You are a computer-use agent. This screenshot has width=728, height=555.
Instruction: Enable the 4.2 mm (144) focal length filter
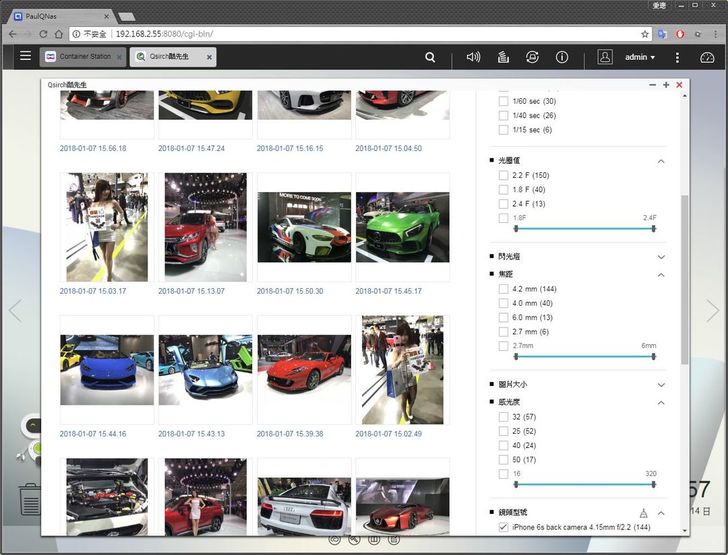(503, 290)
